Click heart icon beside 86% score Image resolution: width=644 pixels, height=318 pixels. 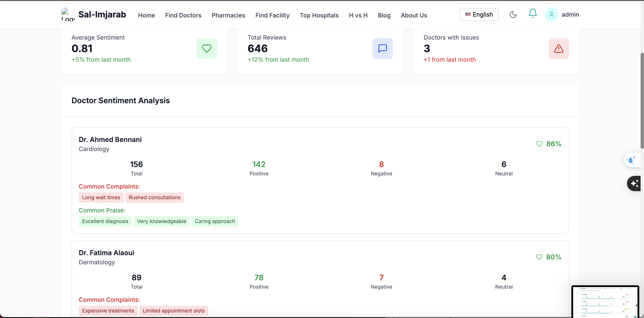click(539, 144)
